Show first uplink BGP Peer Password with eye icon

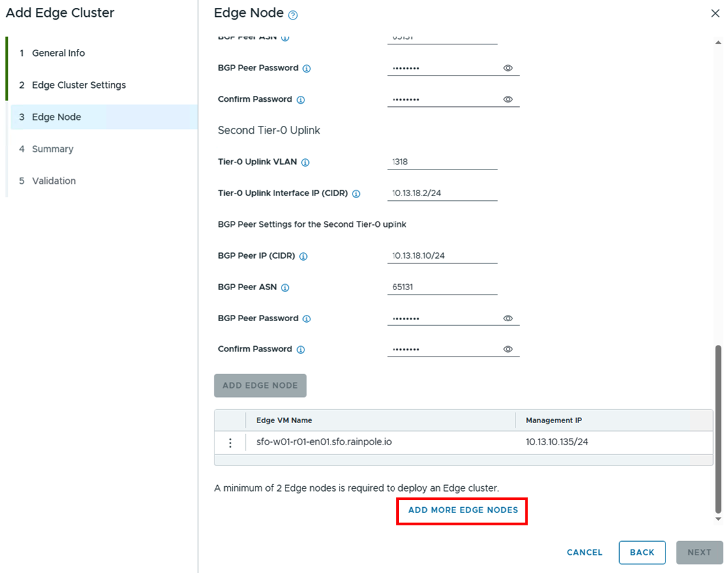508,68
